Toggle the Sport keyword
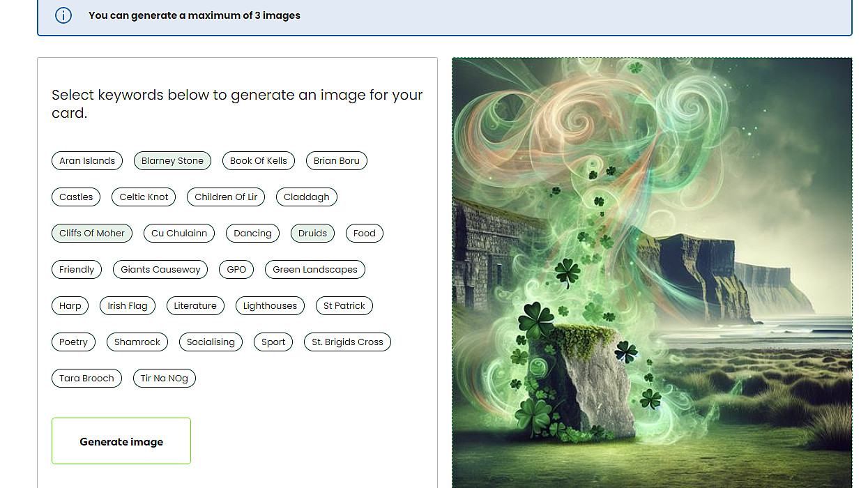 [273, 342]
